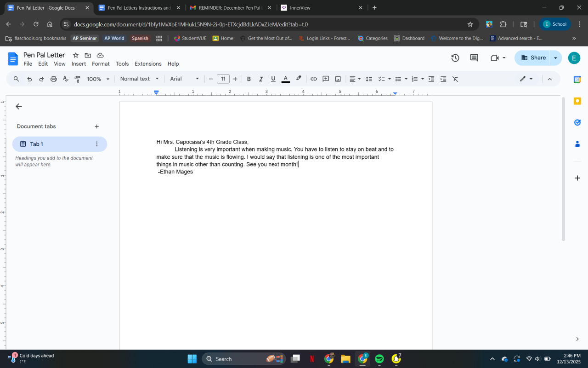588x368 pixels.
Task: Click the Clear formatting icon
Action: [x=455, y=79]
